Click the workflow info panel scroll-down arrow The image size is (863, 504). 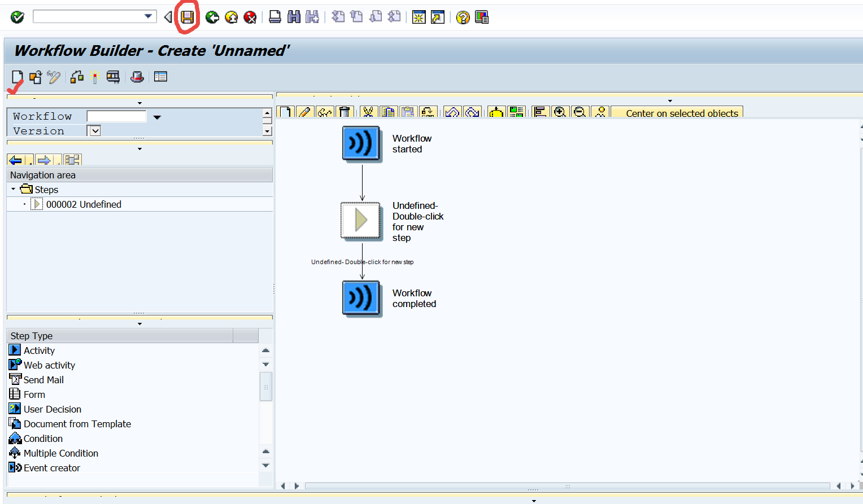pos(268,132)
